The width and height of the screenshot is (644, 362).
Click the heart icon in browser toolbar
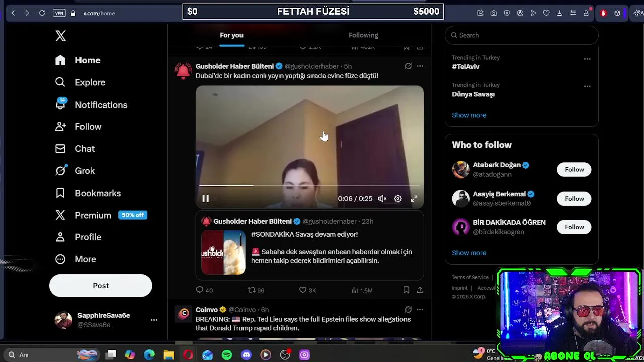546,13
